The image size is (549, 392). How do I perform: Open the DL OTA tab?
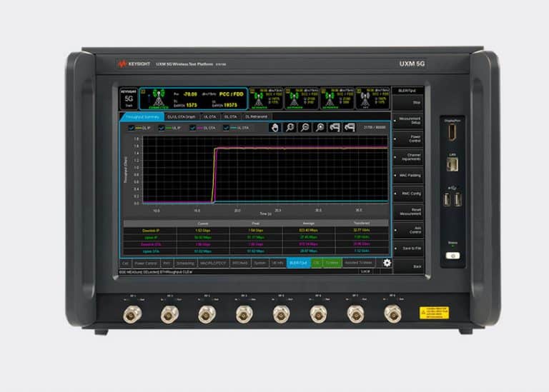click(231, 117)
